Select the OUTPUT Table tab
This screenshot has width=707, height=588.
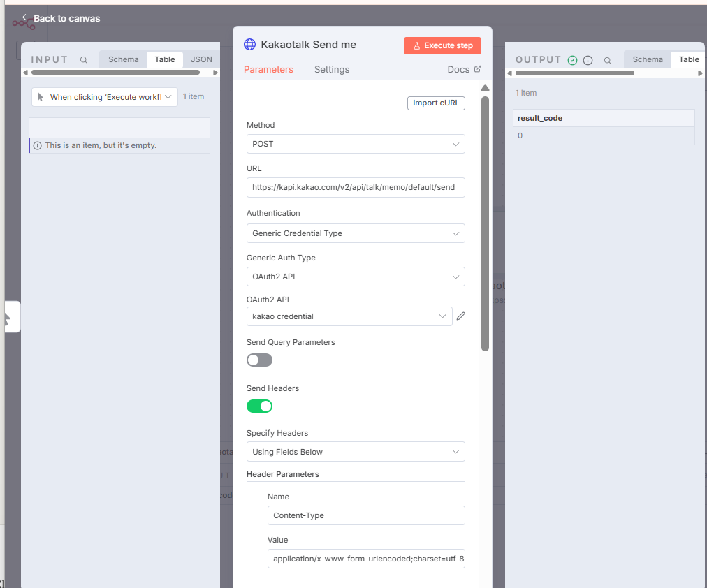coord(689,59)
